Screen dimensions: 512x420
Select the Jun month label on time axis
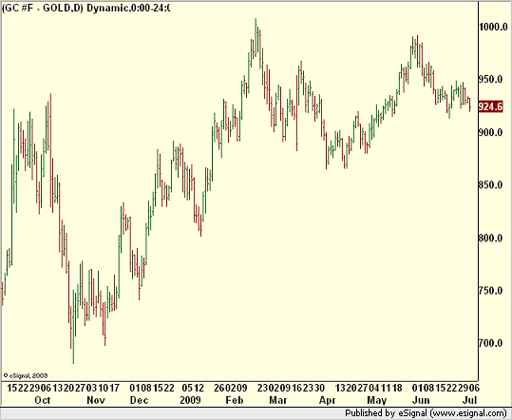click(x=421, y=400)
